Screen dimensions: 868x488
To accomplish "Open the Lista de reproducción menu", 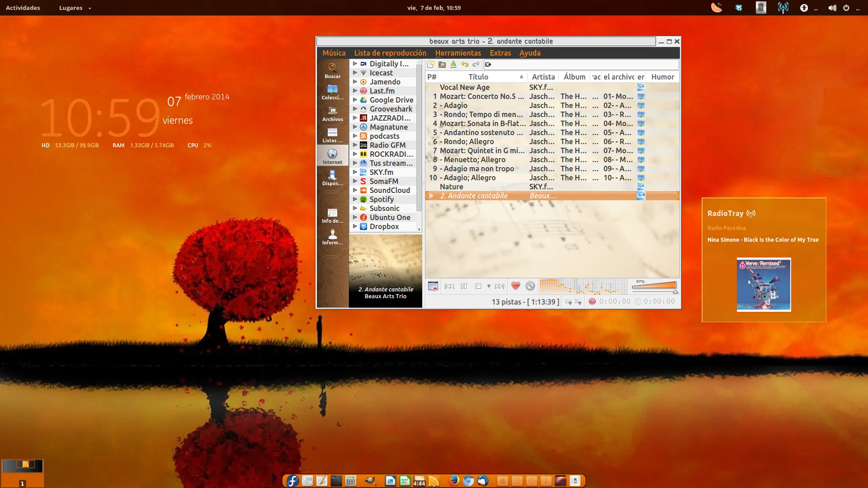I will pos(390,53).
